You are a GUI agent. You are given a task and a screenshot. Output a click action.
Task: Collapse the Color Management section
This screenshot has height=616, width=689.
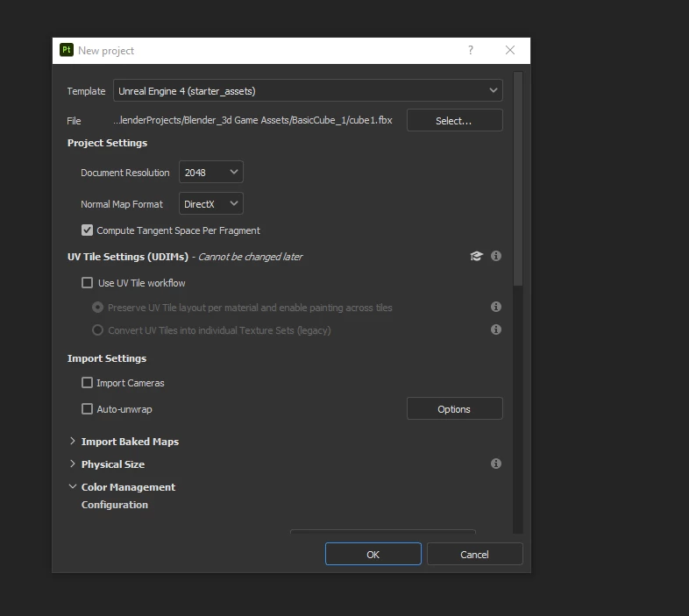(73, 487)
